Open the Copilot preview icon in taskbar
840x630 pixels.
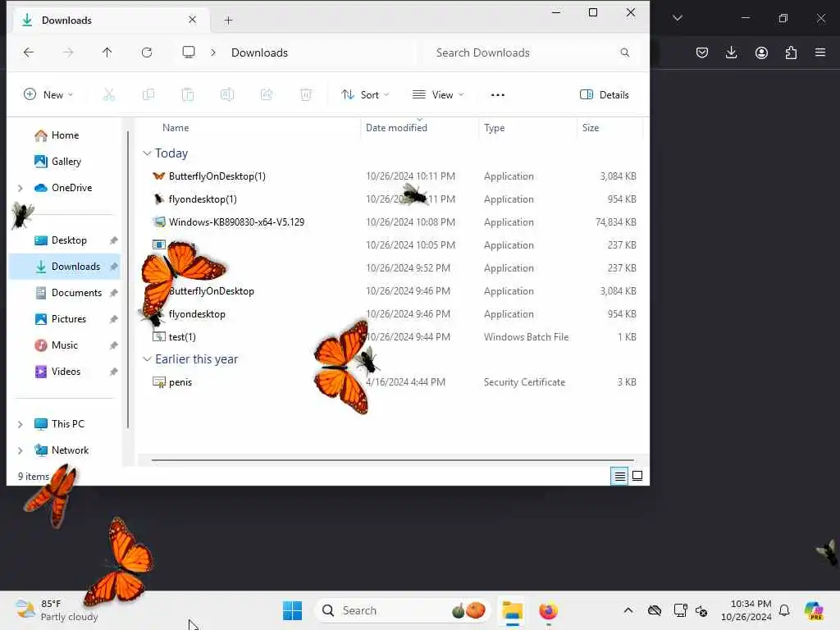click(815, 610)
